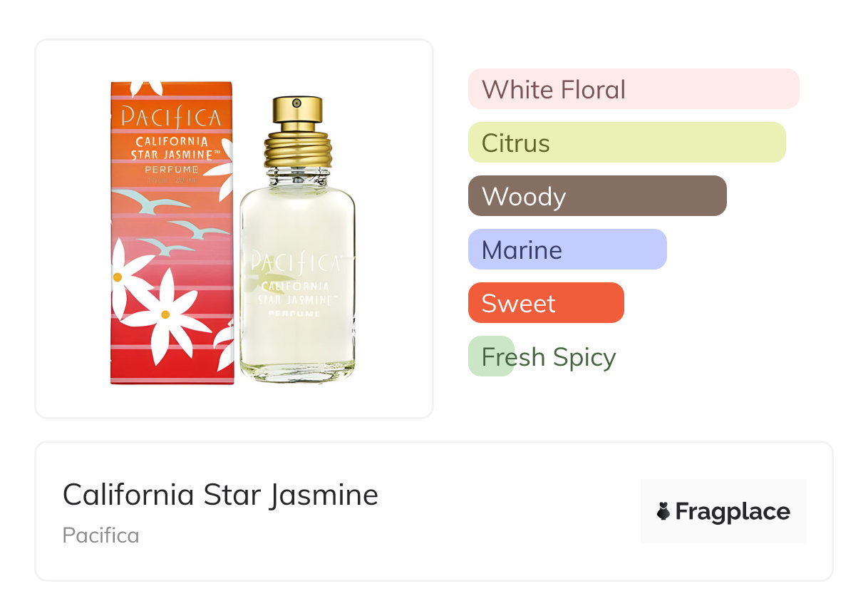Click the Pacifica logo on the box

pyautogui.click(x=171, y=115)
